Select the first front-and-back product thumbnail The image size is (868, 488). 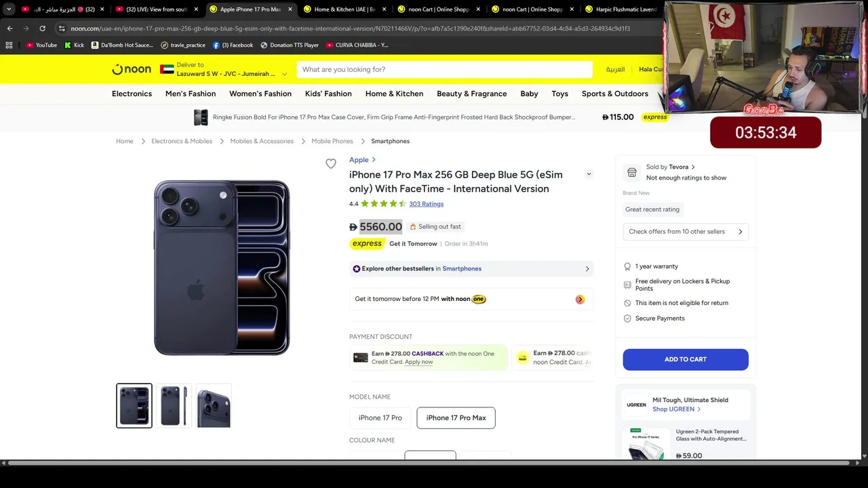point(134,405)
